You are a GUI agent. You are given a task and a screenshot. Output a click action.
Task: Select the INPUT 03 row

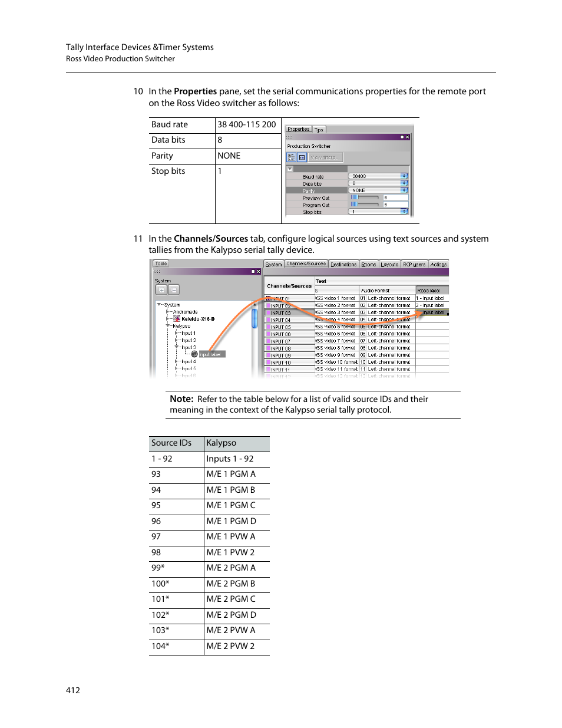pyautogui.click(x=290, y=313)
